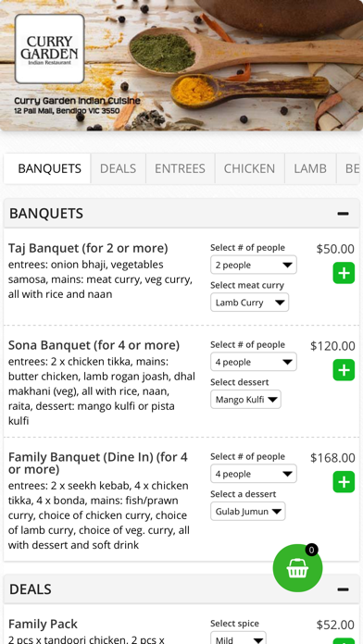
Task: Select the Banquets tab
Action: 47,168
